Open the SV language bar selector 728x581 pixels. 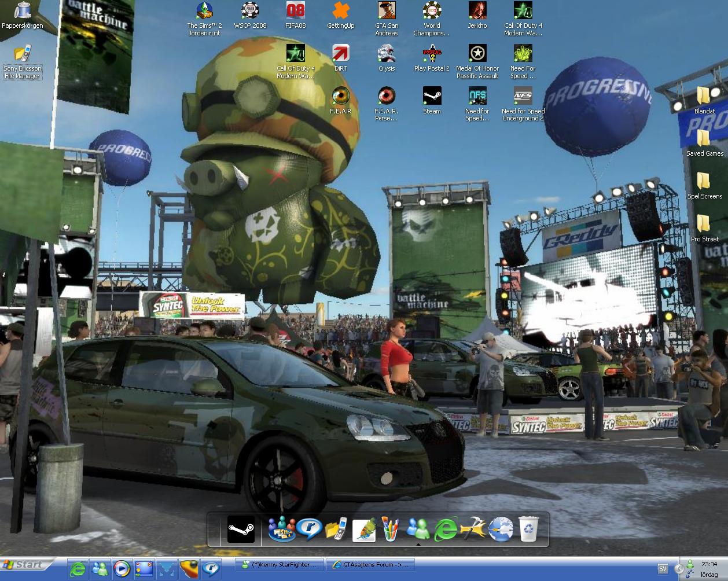tap(662, 569)
